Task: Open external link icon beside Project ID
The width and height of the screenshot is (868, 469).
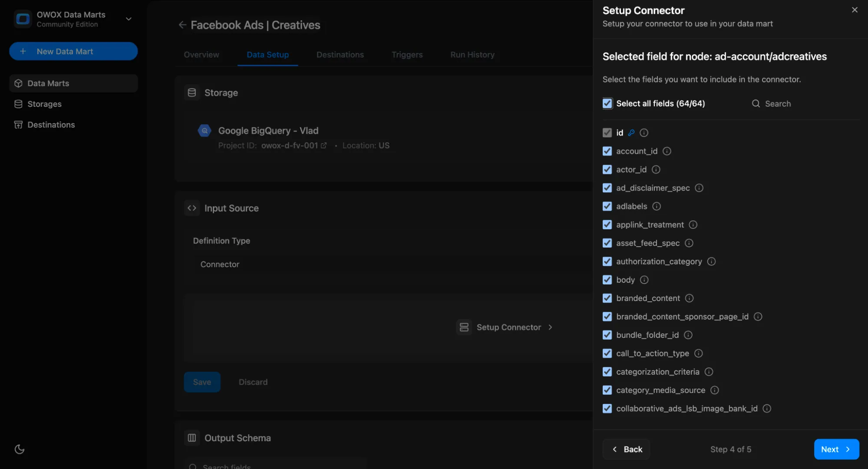Action: click(x=323, y=145)
